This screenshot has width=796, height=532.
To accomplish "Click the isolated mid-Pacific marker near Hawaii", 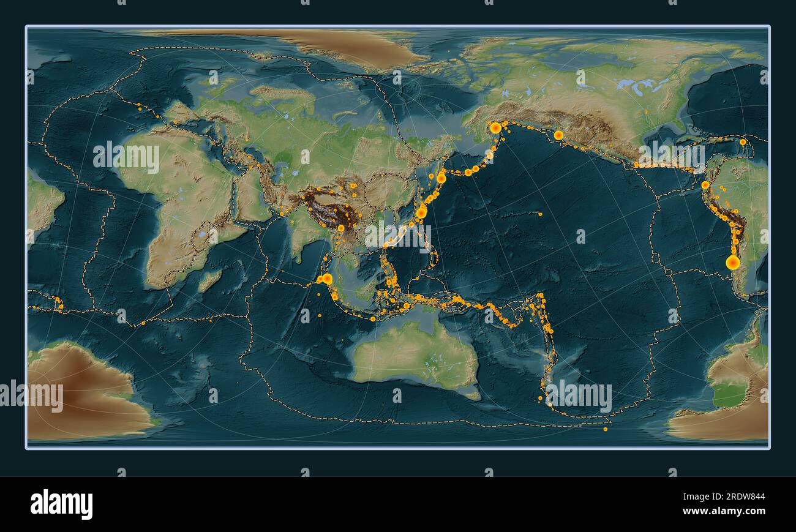I will (x=540, y=214).
